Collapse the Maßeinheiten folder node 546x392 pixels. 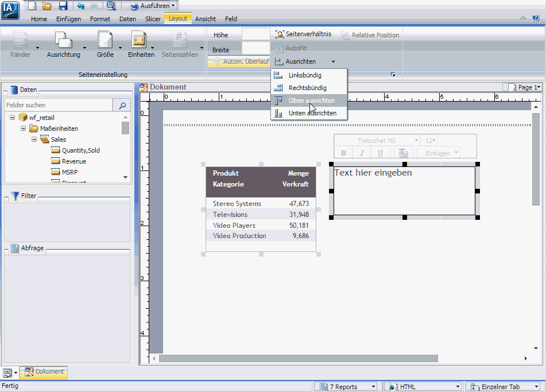coord(24,129)
